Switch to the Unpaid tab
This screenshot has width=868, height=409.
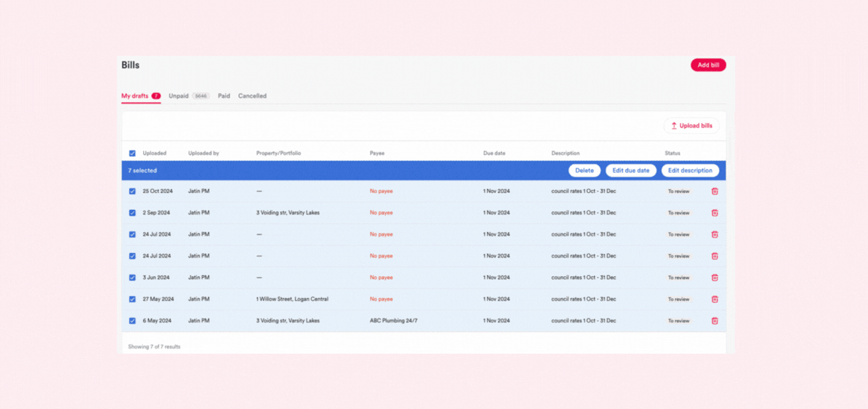(189, 96)
